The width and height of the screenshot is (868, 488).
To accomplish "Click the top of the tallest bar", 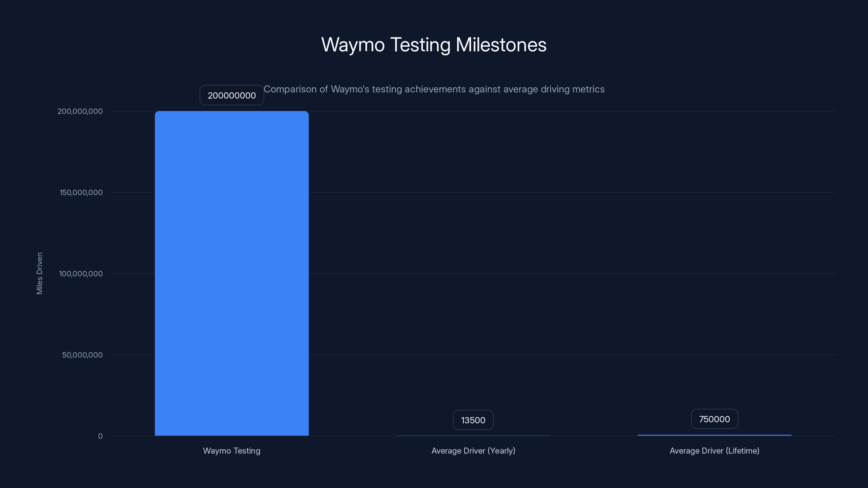I will click(x=232, y=113).
